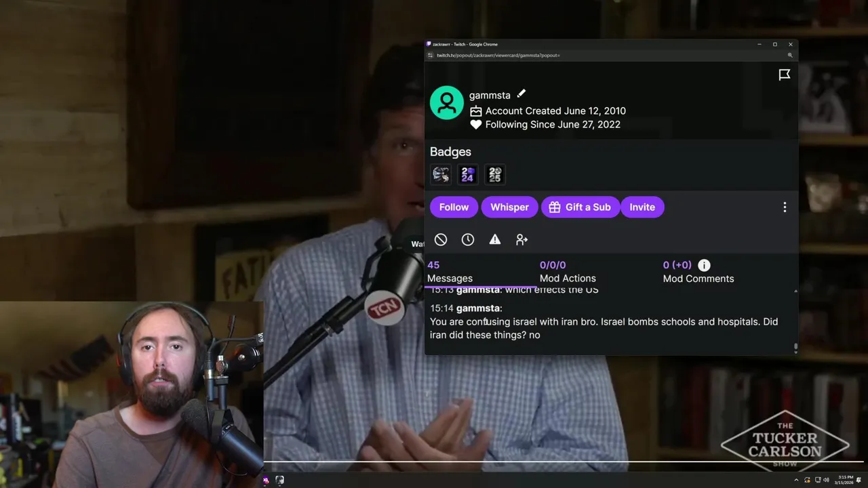
Task: Click the ban user circle-slash icon
Action: (x=441, y=239)
